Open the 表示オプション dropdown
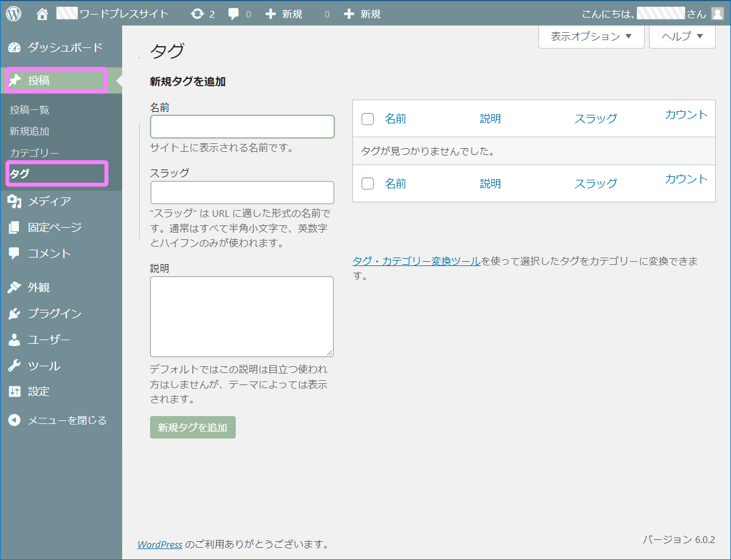The width and height of the screenshot is (731, 560). click(590, 36)
